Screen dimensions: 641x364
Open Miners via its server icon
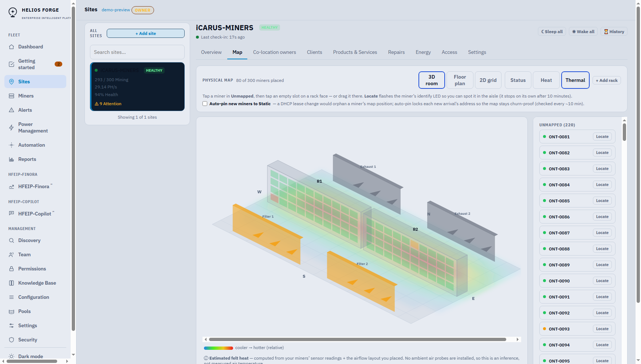[11, 96]
